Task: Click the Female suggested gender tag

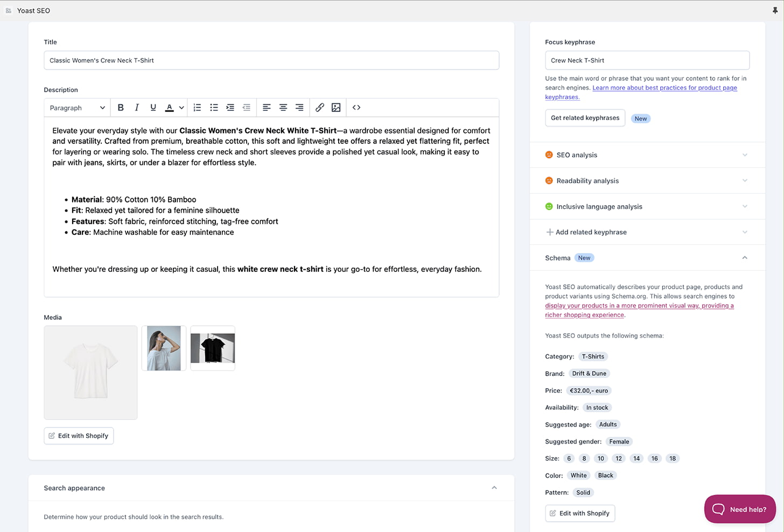Action: coord(619,442)
